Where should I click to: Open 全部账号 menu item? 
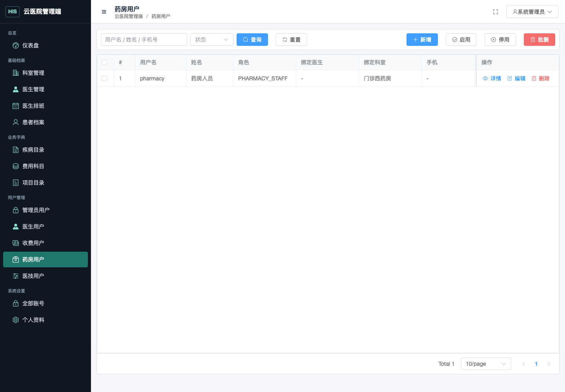(46, 303)
